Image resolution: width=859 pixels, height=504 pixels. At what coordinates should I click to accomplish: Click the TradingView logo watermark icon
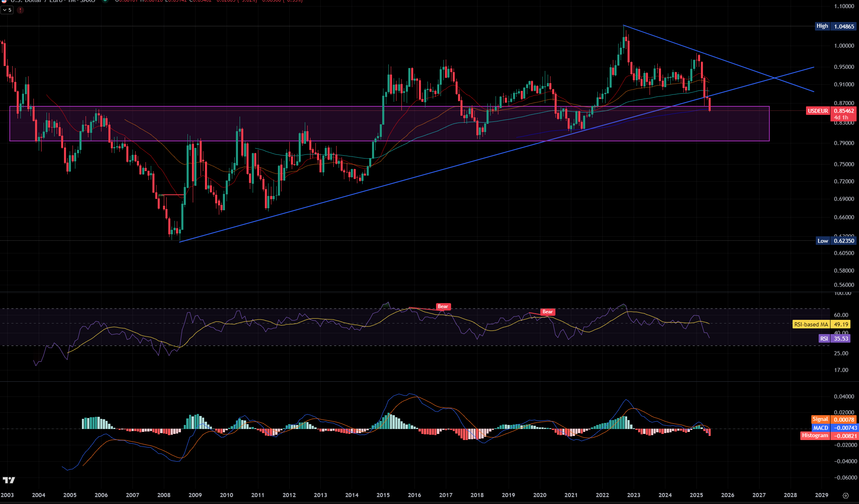click(x=9, y=480)
